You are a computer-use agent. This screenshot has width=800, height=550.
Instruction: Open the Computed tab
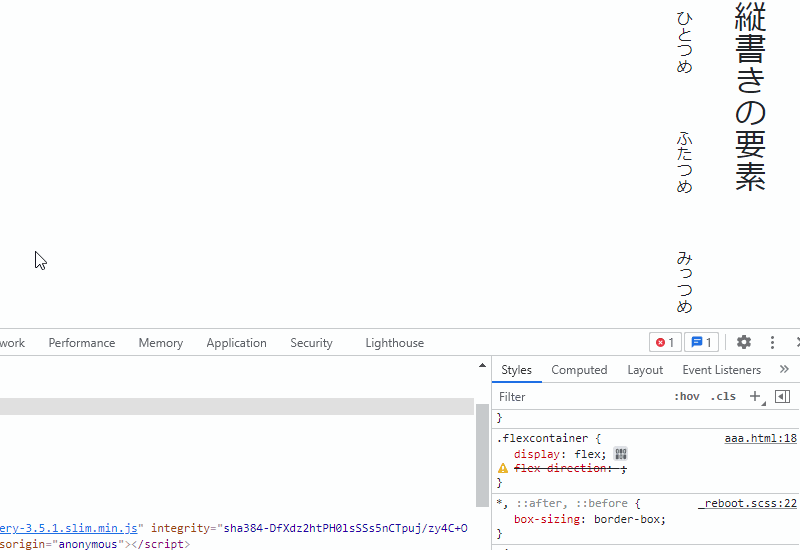(x=579, y=370)
